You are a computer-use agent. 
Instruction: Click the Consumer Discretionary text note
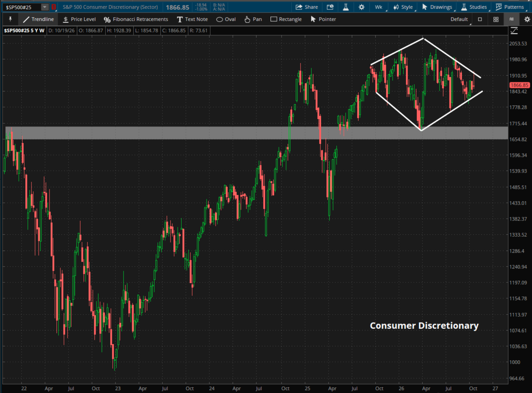424,326
